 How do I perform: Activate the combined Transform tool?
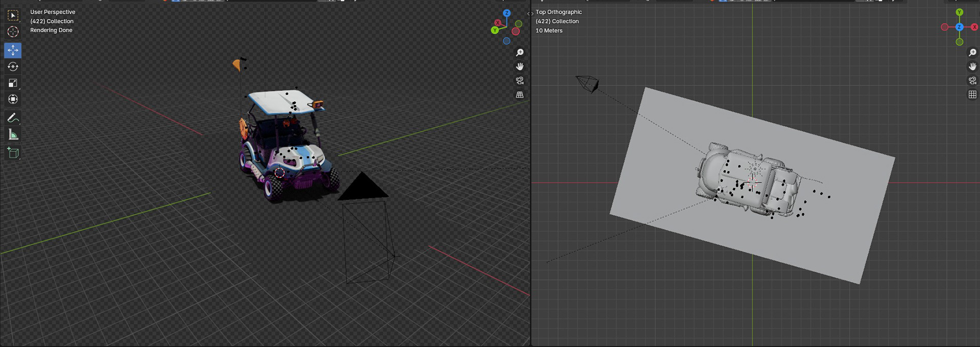[13, 99]
